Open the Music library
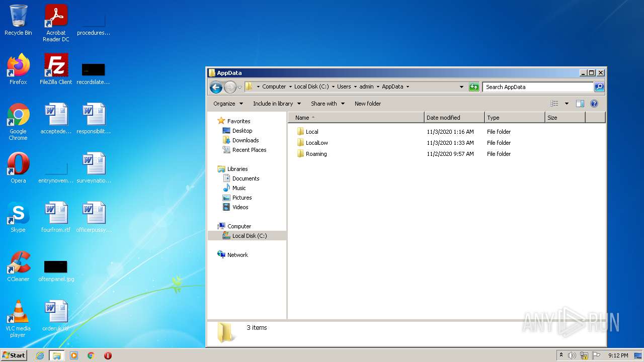 click(x=234, y=188)
